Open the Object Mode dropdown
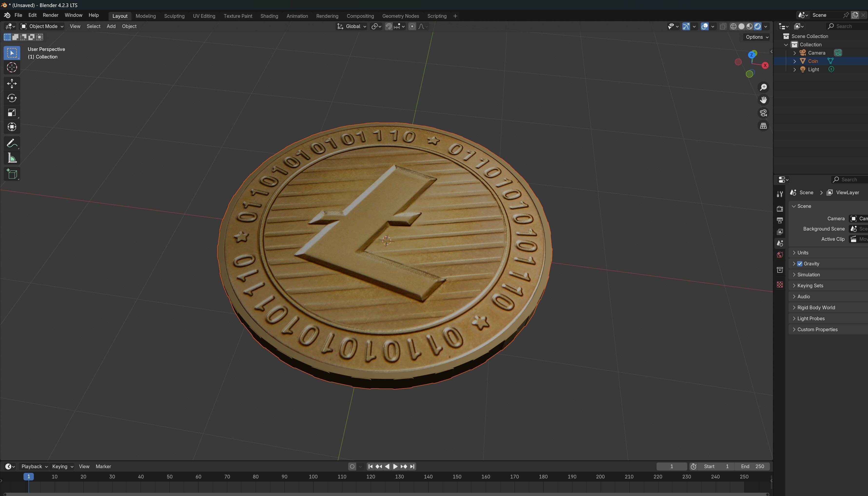The image size is (868, 496). [x=42, y=26]
